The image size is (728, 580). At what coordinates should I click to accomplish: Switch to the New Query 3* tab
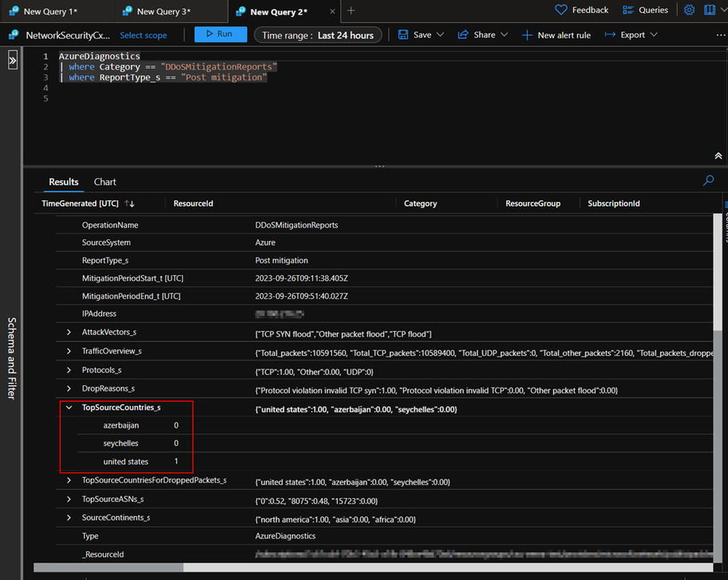pyautogui.click(x=163, y=12)
